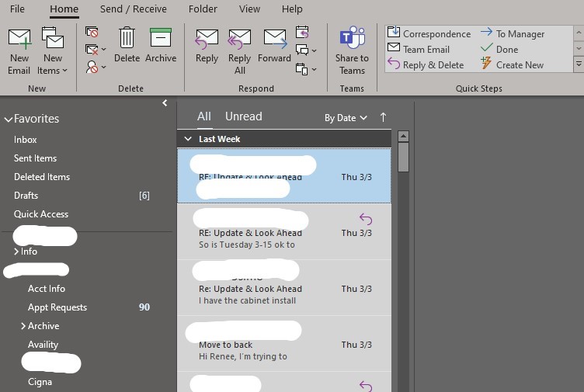Open the Drafts folder
Screen dimensions: 584x392
tap(26, 196)
